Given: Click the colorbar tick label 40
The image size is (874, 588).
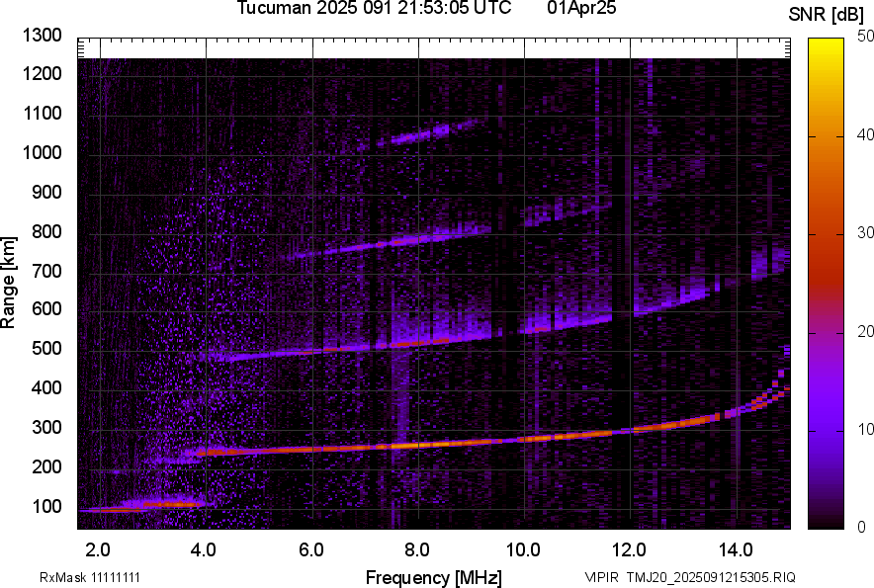Looking at the screenshot, I should [x=866, y=134].
